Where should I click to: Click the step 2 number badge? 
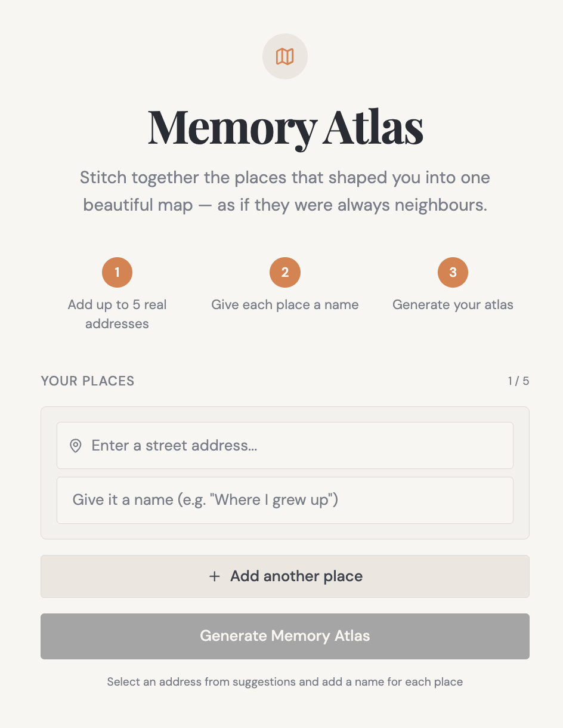coord(285,273)
